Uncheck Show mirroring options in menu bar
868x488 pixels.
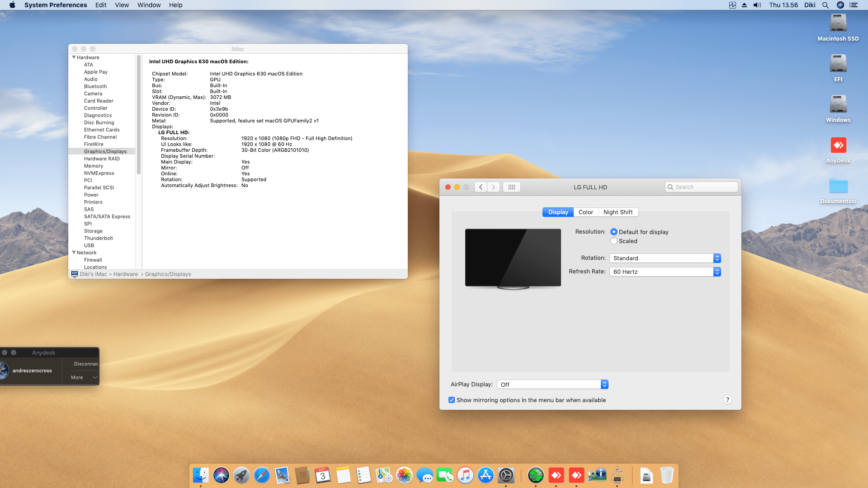(x=452, y=400)
